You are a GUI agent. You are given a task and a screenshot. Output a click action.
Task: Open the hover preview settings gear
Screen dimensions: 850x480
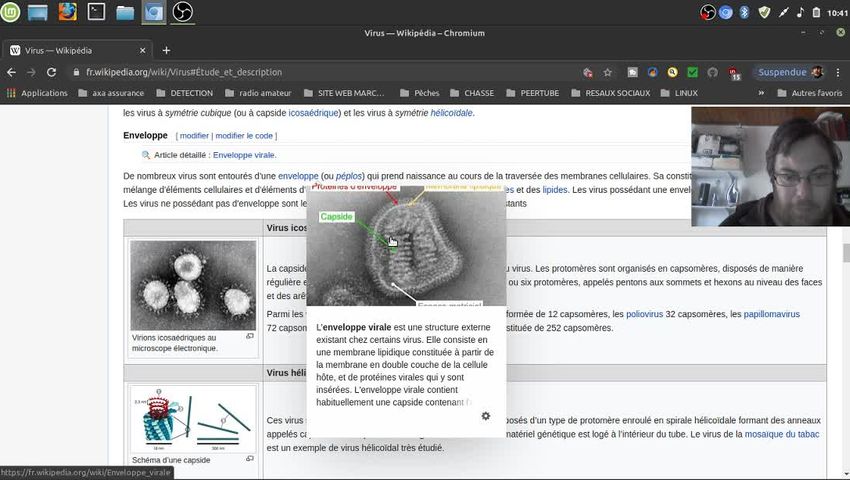[486, 416]
